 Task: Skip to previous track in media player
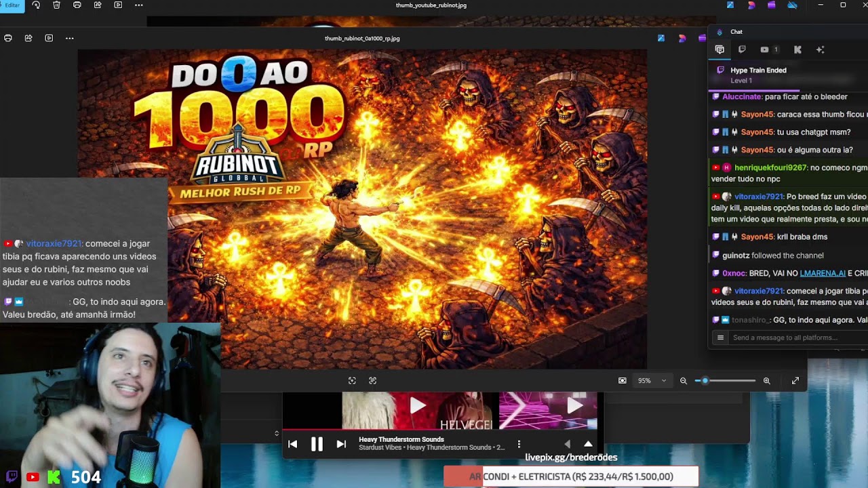tap(292, 445)
